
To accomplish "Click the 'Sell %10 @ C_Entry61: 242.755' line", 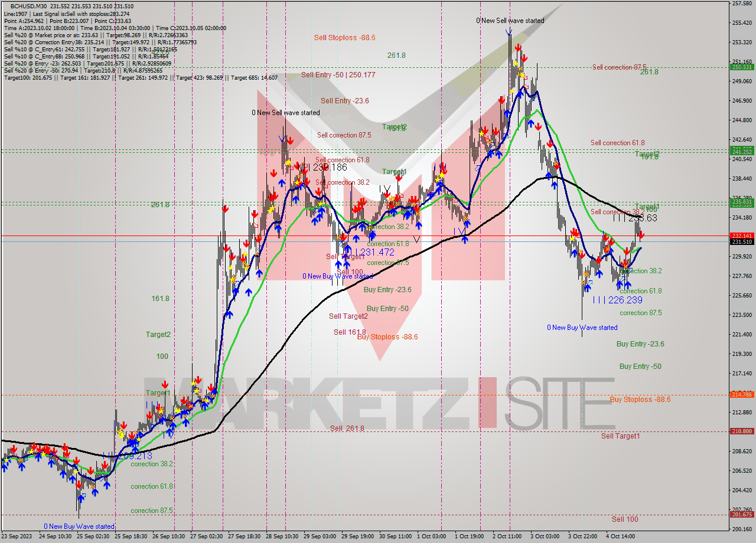I will point(90,49).
